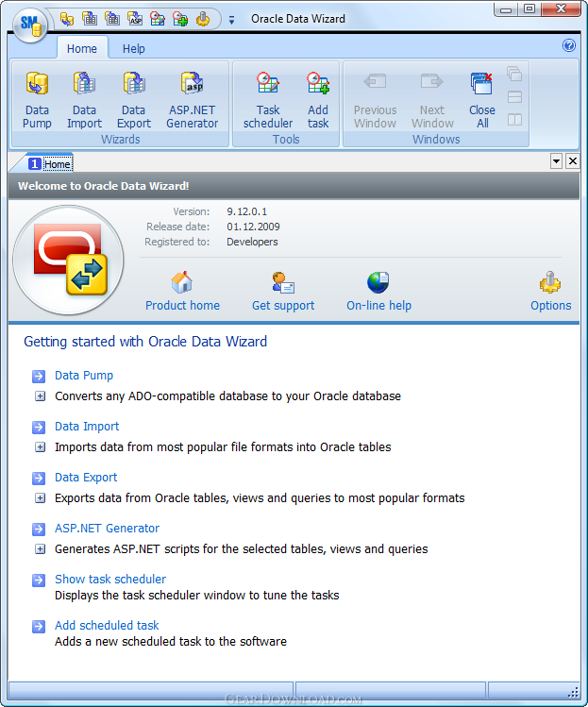Click Close All windows button
588x707 pixels.
[482, 100]
